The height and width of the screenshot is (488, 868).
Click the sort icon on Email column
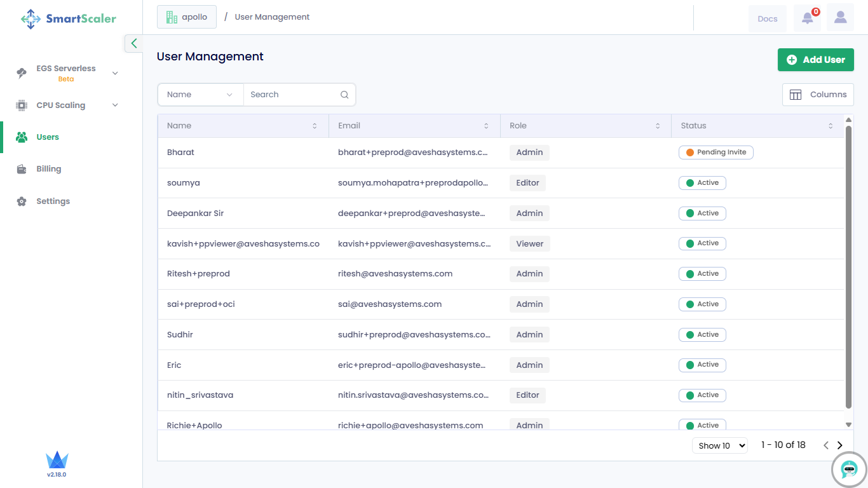pyautogui.click(x=486, y=126)
